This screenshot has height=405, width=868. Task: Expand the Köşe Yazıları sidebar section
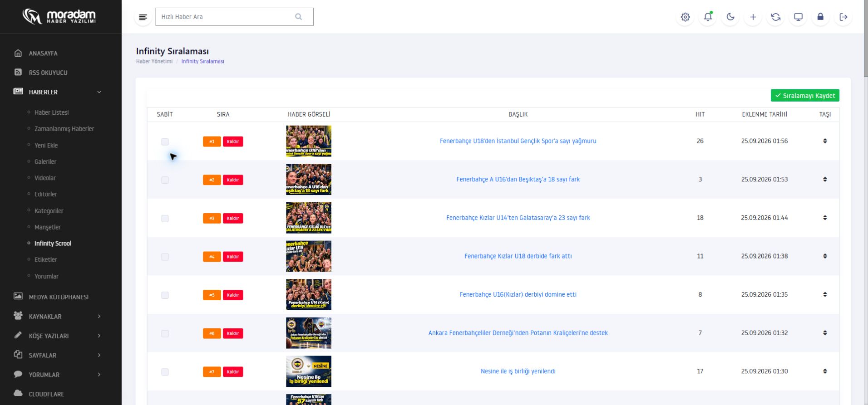pyautogui.click(x=60, y=336)
